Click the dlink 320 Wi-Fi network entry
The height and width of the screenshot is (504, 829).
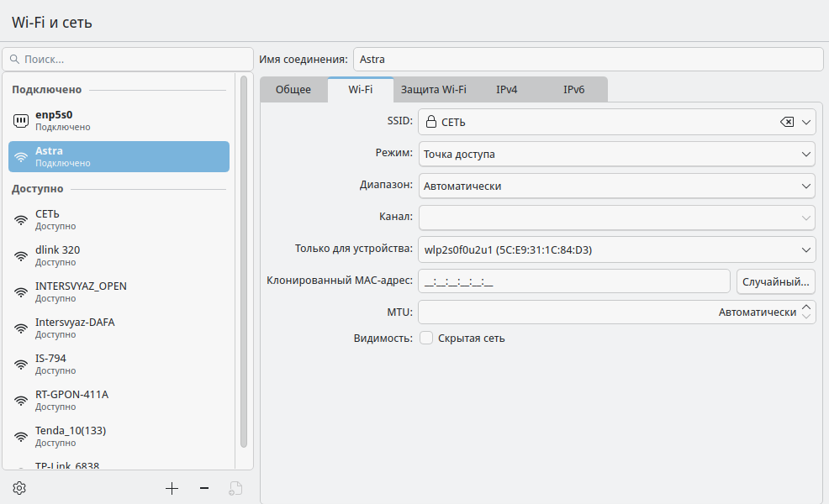point(119,255)
